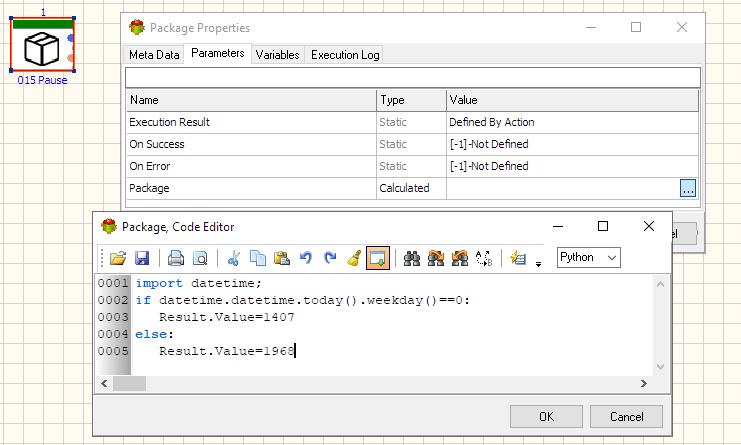The height and width of the screenshot is (445, 741).
Task: Cut selected code with scissors icon
Action: pos(233,258)
